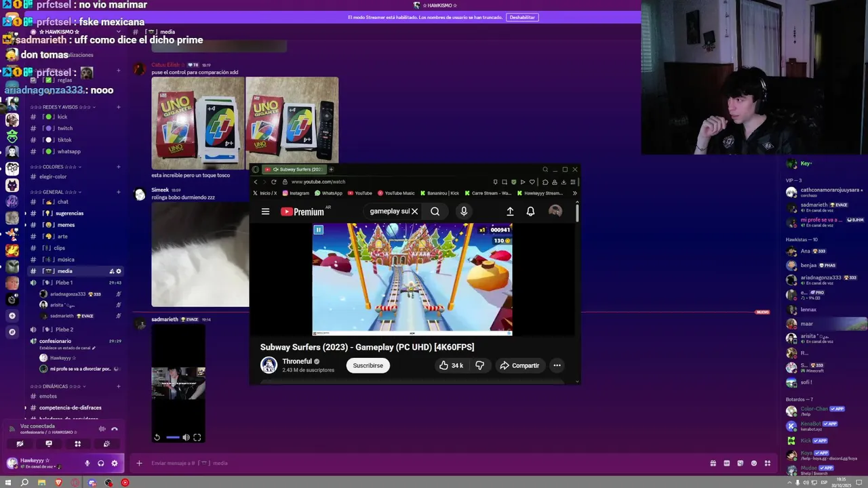
Task: Open YouTube guide hamburger menu
Action: point(265,211)
